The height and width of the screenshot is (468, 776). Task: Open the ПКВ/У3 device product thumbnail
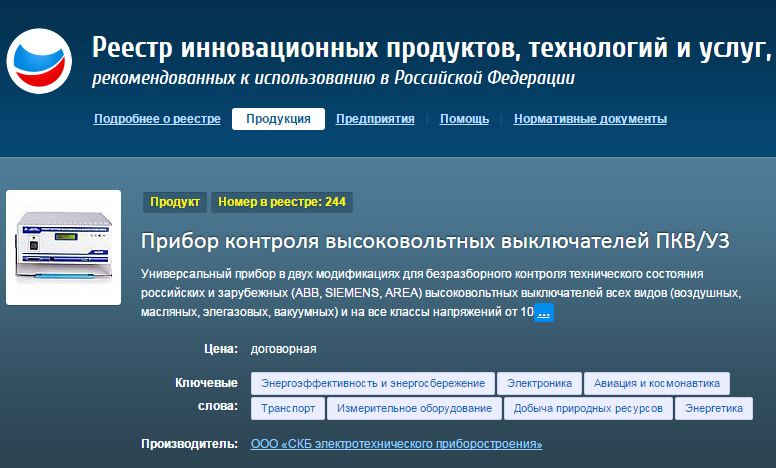click(63, 247)
